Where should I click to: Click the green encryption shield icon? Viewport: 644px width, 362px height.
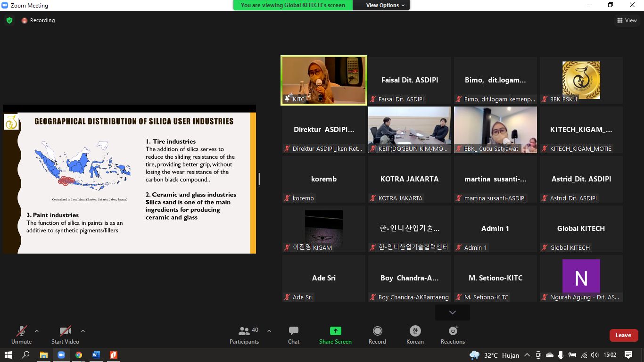[x=9, y=20]
